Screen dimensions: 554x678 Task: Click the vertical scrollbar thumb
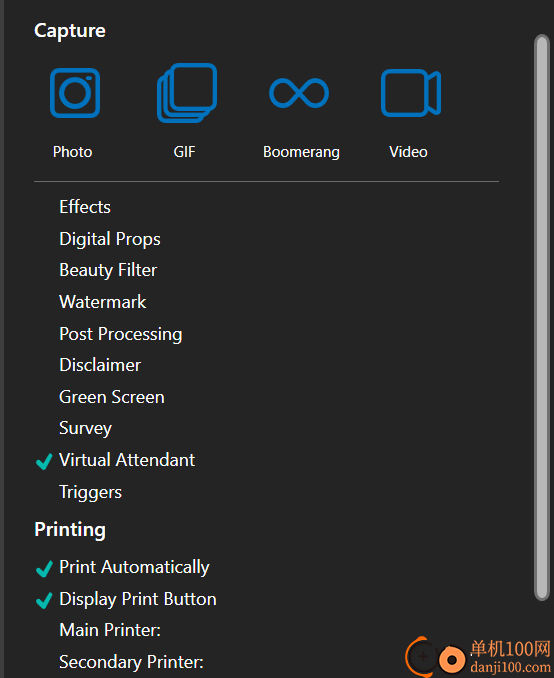pos(541,317)
